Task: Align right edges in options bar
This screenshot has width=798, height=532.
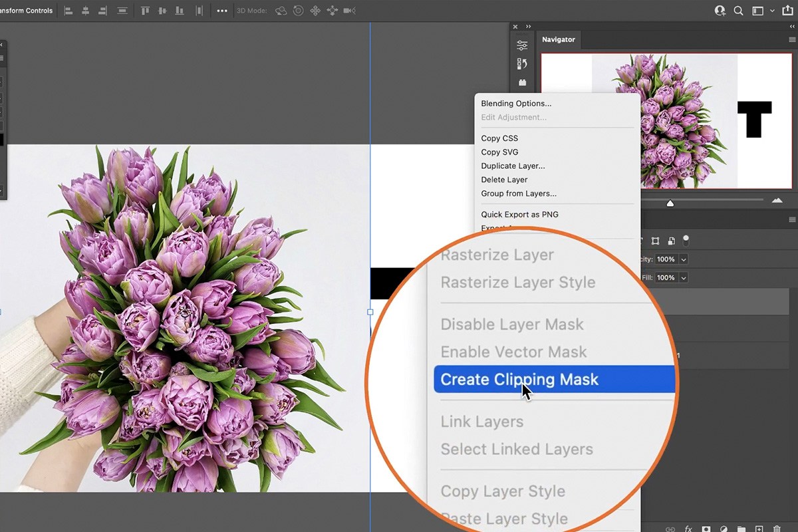Action: (102, 11)
